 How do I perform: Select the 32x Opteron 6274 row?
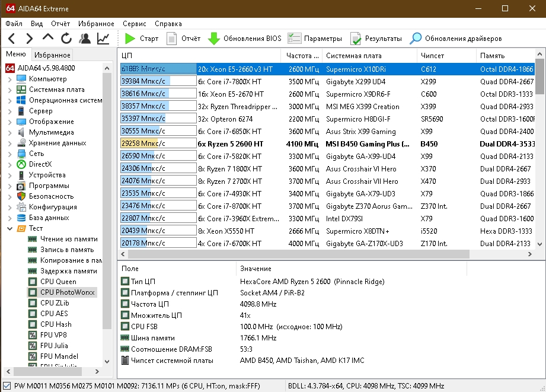pos(327,119)
